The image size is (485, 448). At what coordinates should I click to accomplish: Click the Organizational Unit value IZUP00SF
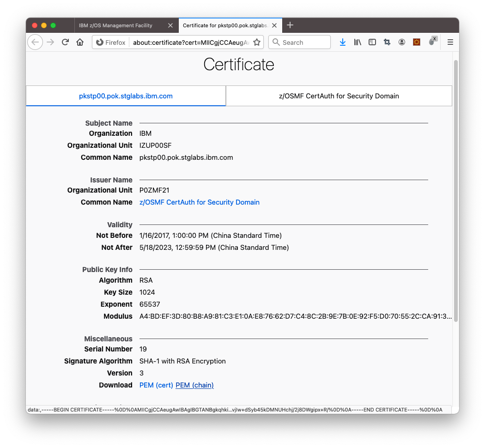tap(155, 145)
